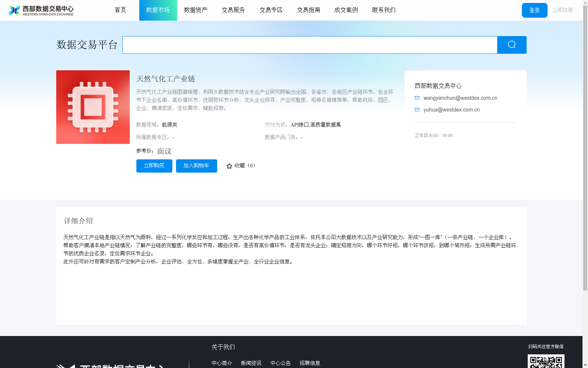Focus the data platform search field
The height and width of the screenshot is (368, 588).
310,45
